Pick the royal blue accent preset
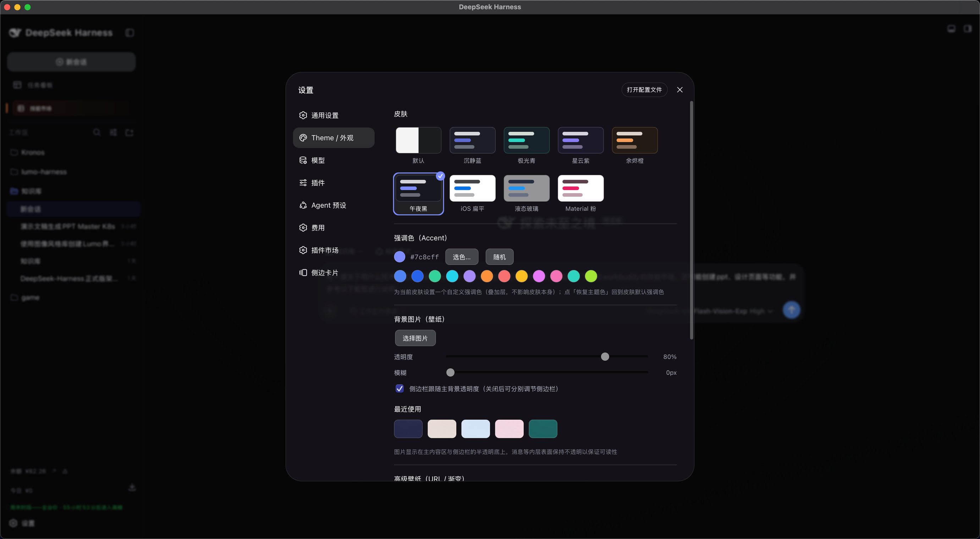 417,276
